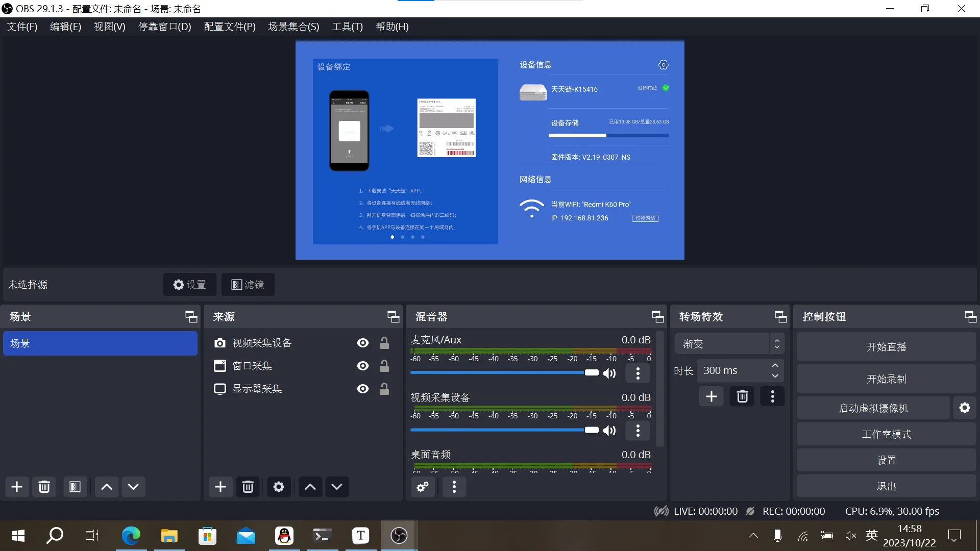980x551 pixels.
Task: Click 开始录制 button
Action: [886, 379]
